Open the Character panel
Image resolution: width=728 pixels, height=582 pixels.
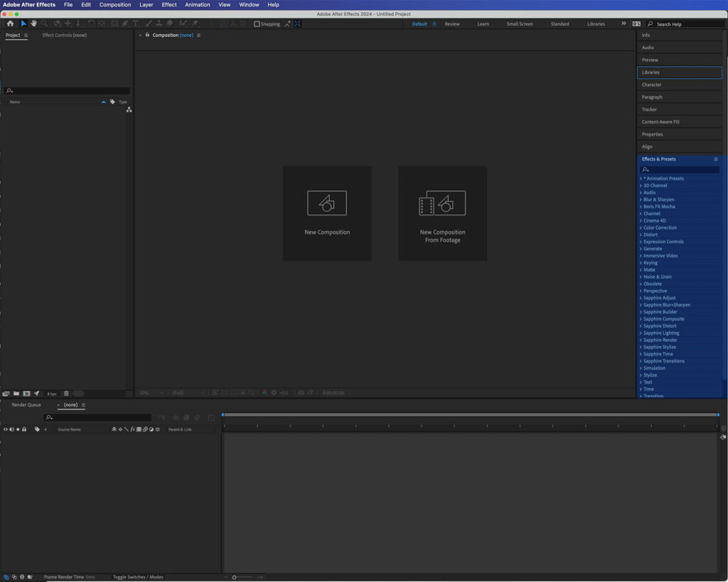680,85
